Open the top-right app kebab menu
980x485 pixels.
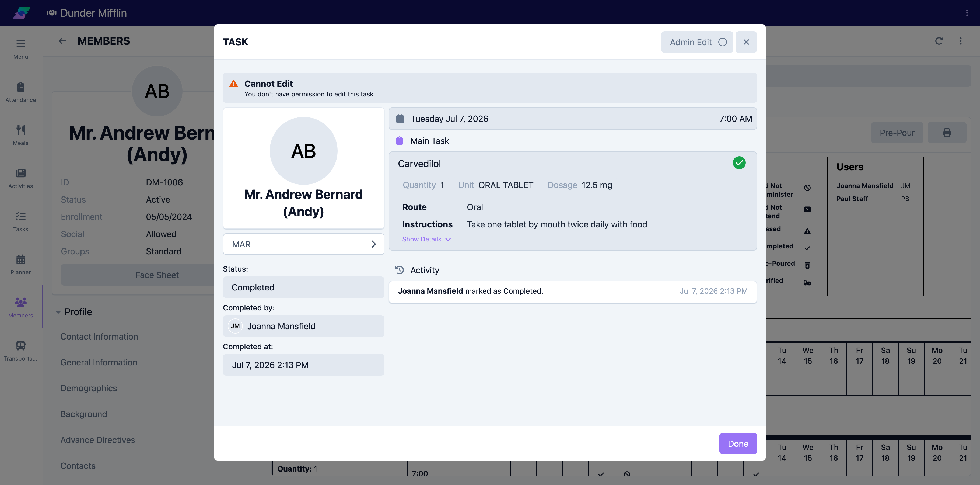(x=967, y=13)
